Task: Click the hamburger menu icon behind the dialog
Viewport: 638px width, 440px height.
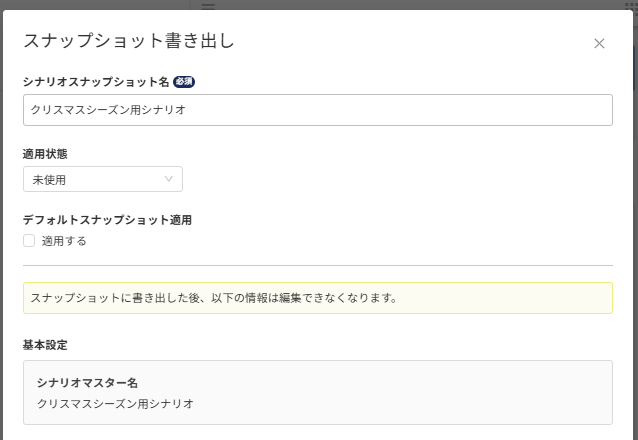Action: pos(208,5)
